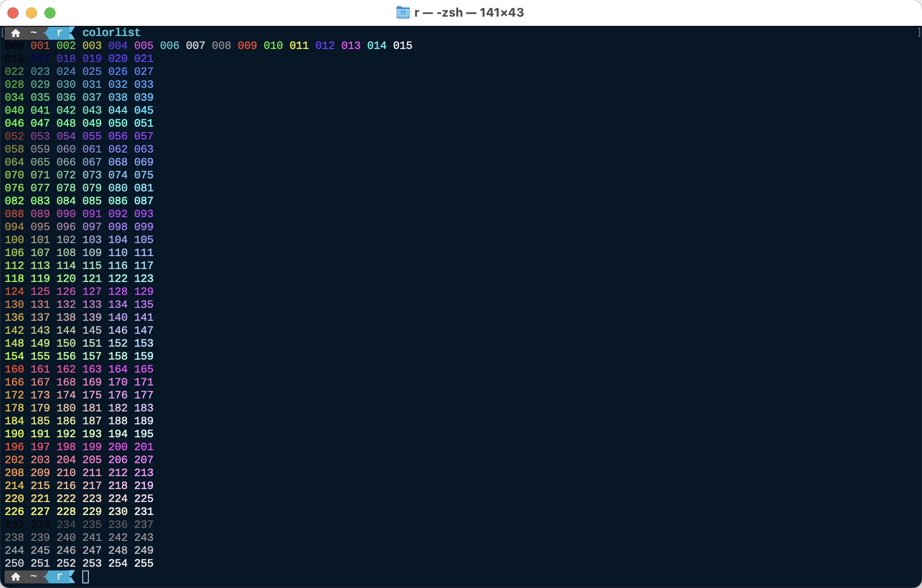The height and width of the screenshot is (588, 922).
Task: Click the green color code 046
Action: [14, 123]
